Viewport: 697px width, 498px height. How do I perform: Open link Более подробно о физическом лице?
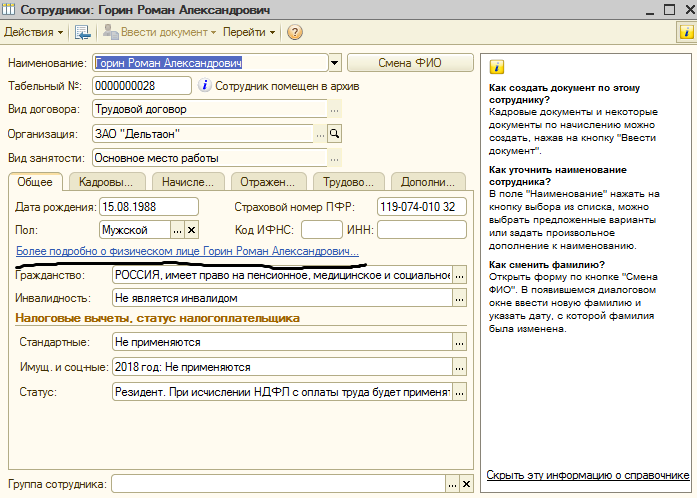[187, 251]
